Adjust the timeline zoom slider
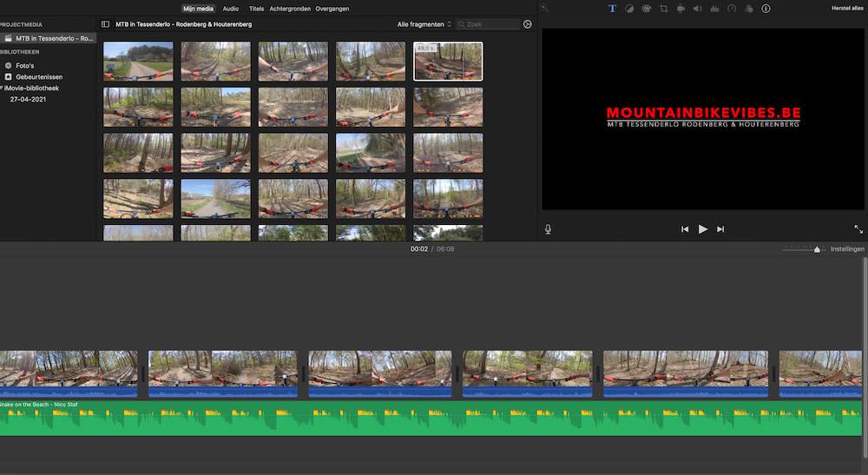This screenshot has height=475, width=868. [817, 249]
